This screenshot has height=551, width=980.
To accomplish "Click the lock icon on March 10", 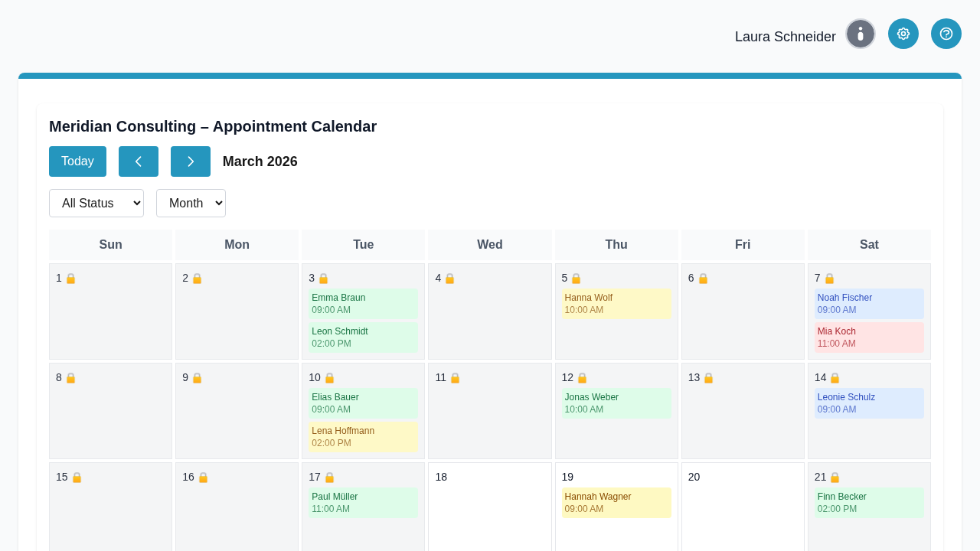I will pos(330,377).
